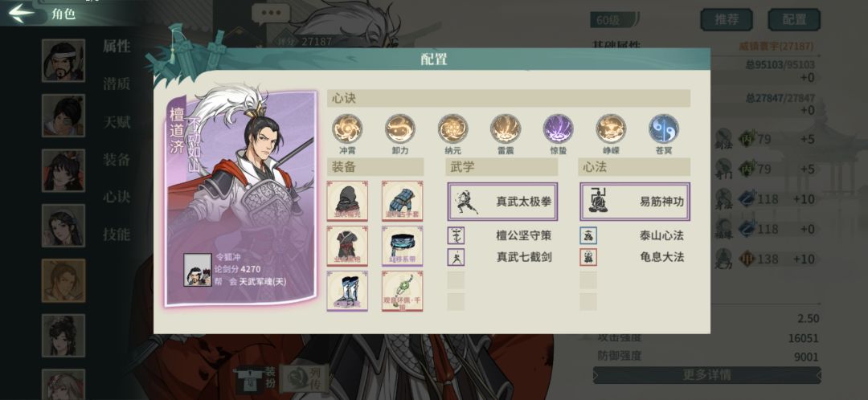Switch to the 装备 tab in sidebar

coord(117,159)
